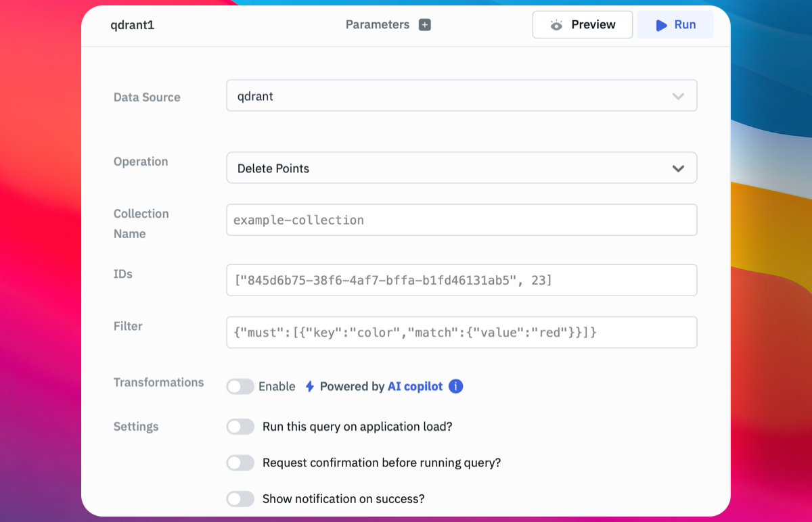
Task: Toggle Request confirmation before running query
Action: point(240,463)
